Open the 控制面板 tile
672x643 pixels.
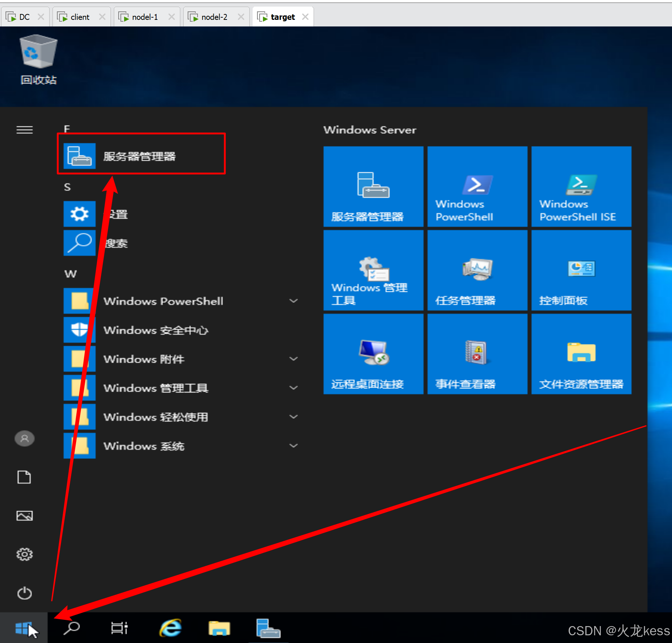[581, 270]
